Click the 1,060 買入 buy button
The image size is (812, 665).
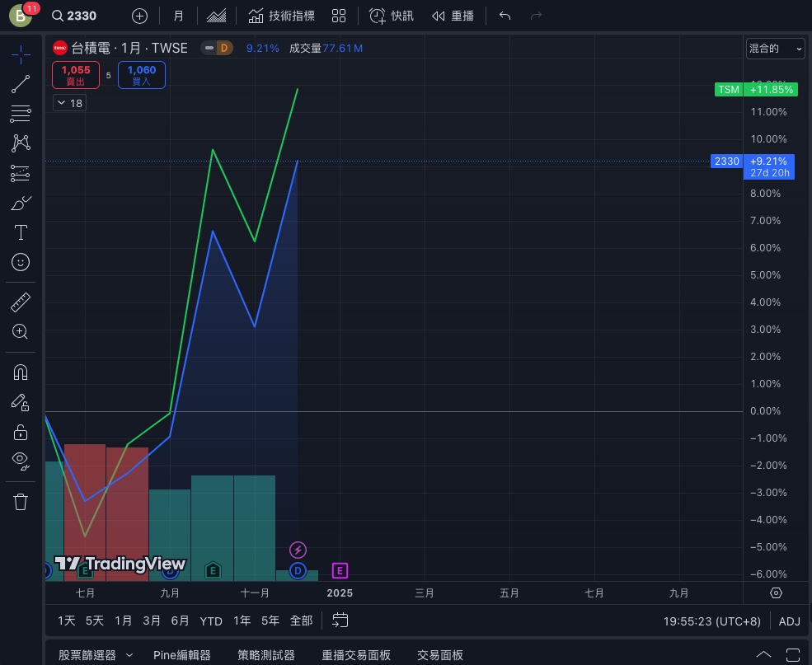(x=142, y=75)
